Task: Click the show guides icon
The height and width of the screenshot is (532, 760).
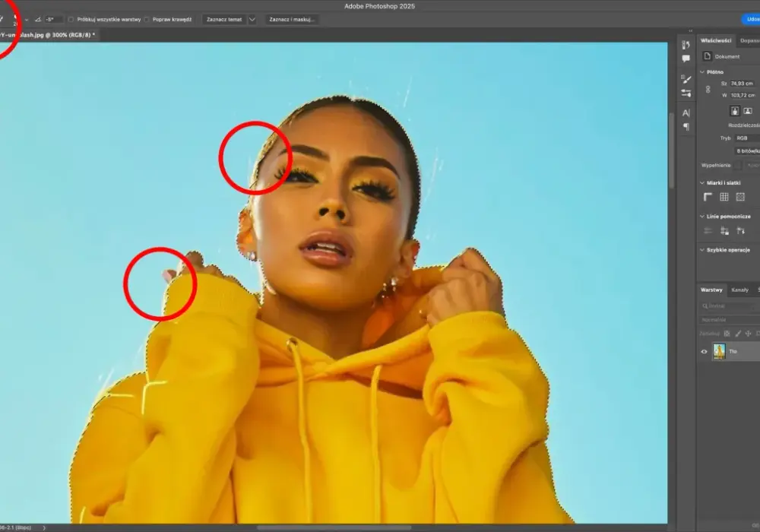Action: (x=708, y=230)
